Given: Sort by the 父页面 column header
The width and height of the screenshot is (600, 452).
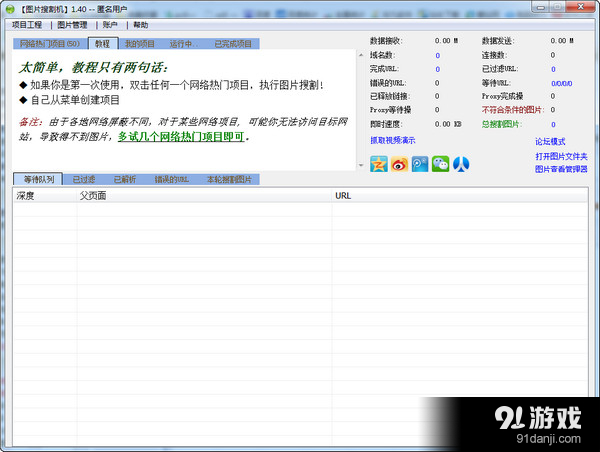Looking at the screenshot, I should [x=204, y=196].
